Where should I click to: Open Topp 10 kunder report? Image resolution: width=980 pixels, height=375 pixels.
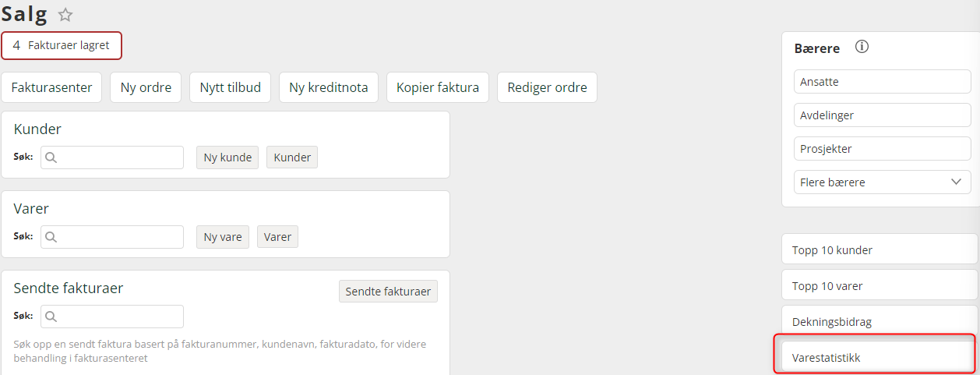tap(880, 250)
